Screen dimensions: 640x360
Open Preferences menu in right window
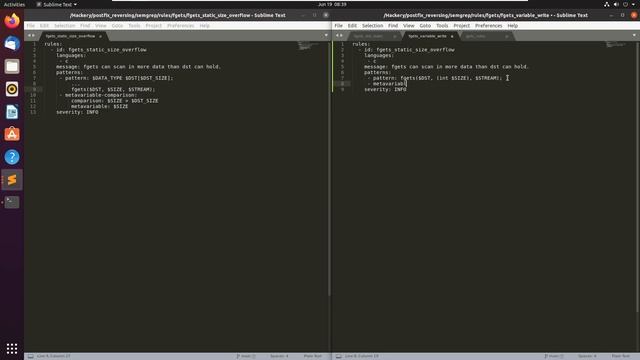(x=489, y=26)
